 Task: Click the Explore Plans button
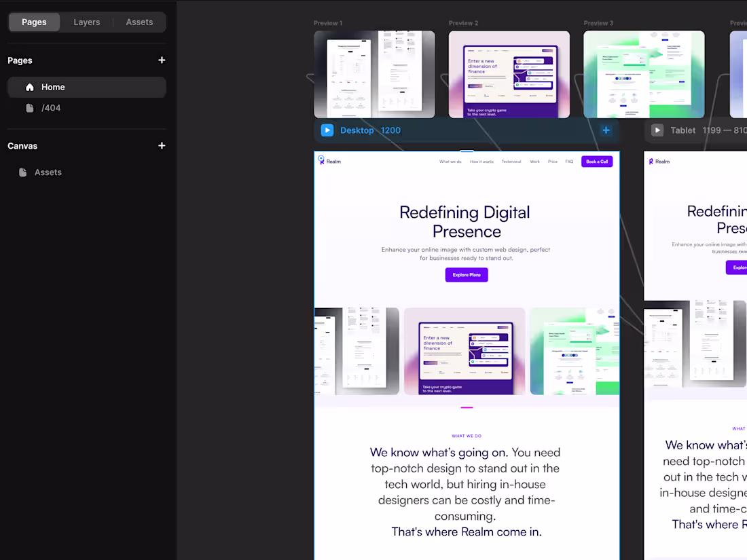pos(466,275)
